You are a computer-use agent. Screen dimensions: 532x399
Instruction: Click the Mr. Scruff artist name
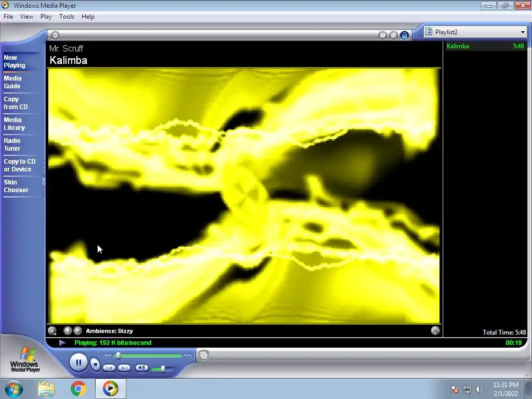[66, 48]
